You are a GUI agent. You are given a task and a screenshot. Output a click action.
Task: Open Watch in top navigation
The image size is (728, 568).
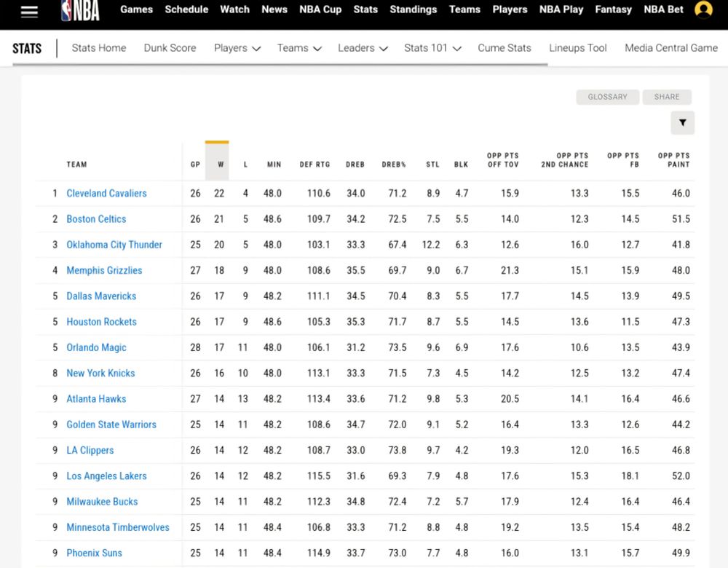coord(234,9)
